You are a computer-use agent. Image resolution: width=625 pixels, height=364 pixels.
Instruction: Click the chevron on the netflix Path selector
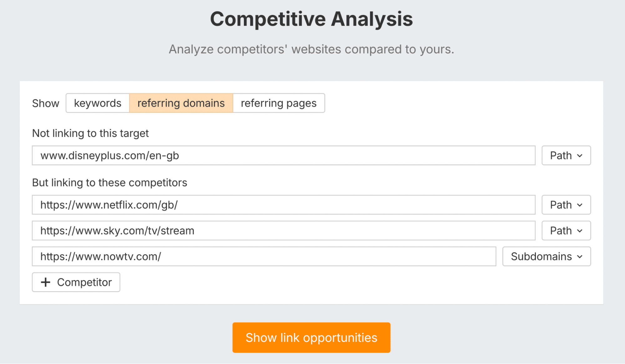click(x=580, y=205)
